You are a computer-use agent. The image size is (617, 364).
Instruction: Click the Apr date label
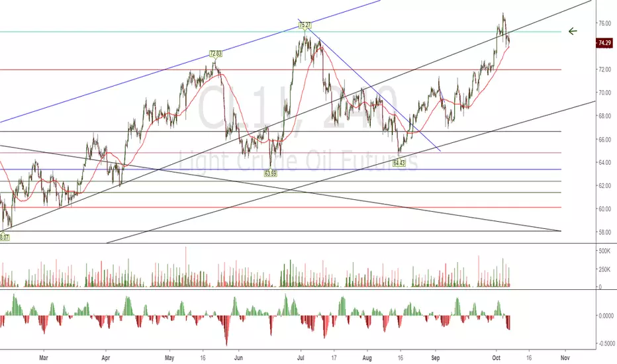(x=105, y=357)
